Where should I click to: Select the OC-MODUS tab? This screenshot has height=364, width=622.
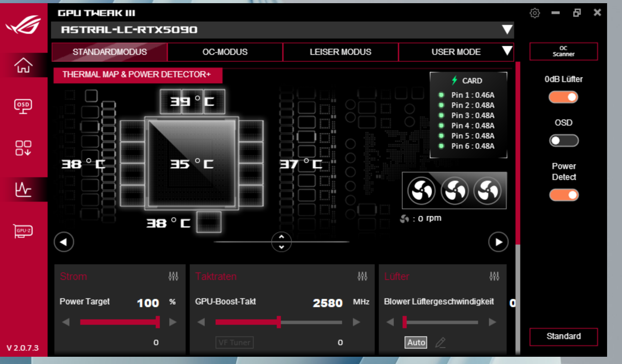225,52
